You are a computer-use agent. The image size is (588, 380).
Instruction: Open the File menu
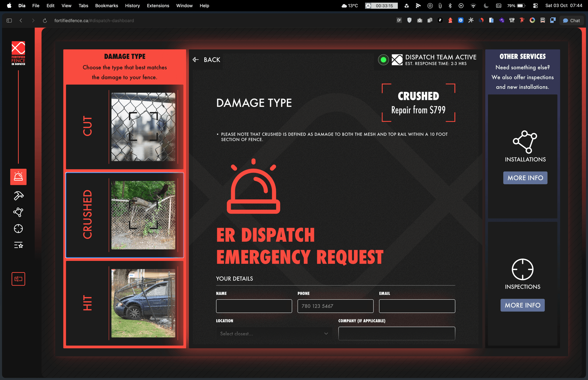(x=36, y=5)
